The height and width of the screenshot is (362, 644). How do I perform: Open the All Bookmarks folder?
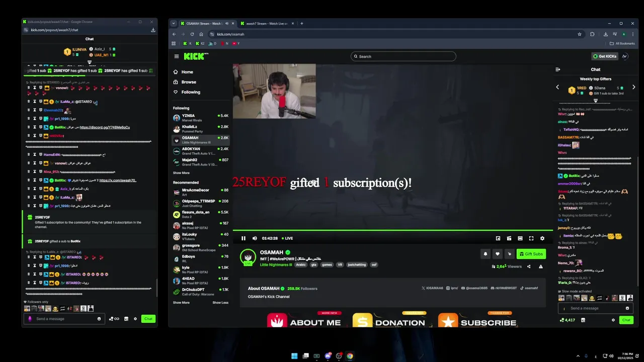click(x=621, y=44)
